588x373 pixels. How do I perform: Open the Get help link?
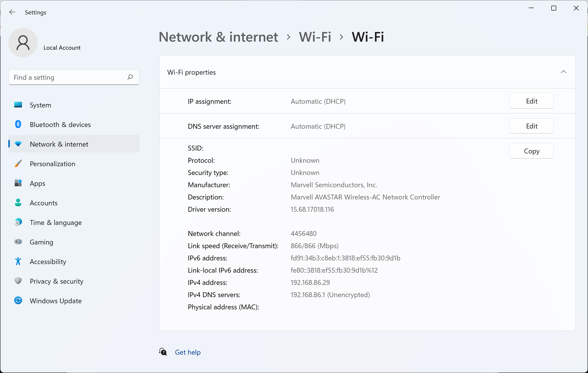(188, 352)
